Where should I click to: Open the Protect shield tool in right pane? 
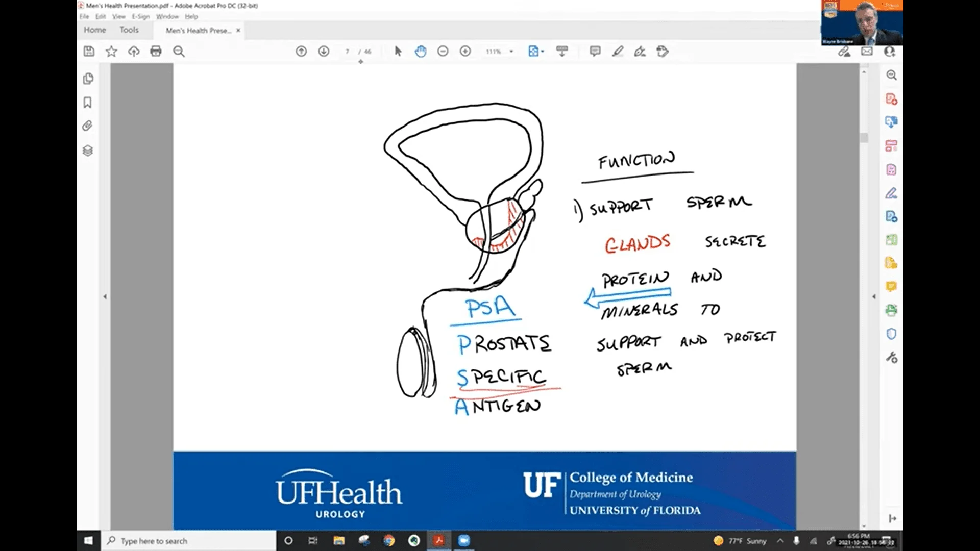point(891,334)
